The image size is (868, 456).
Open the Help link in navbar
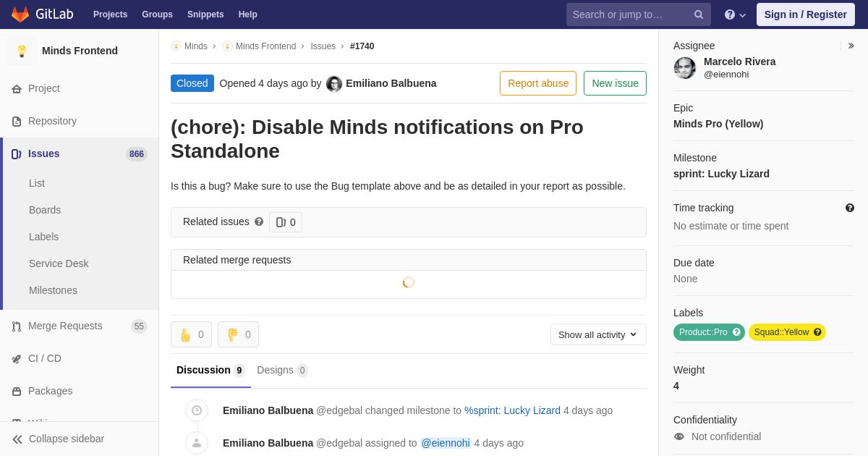248,14
